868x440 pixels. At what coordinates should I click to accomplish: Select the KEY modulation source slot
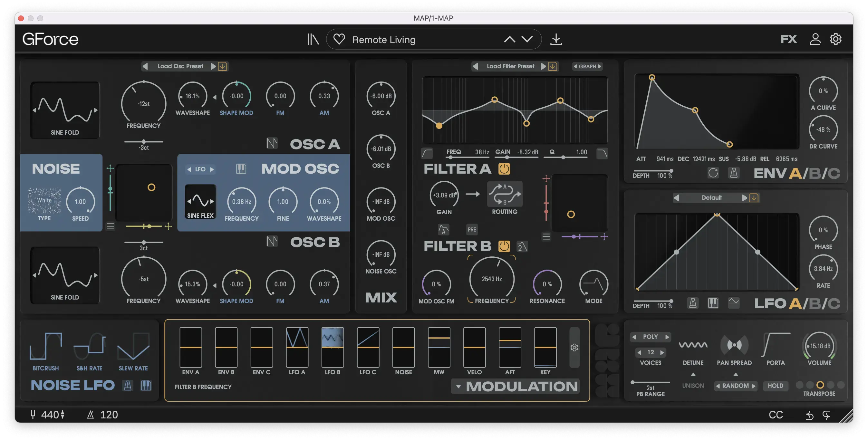click(545, 347)
